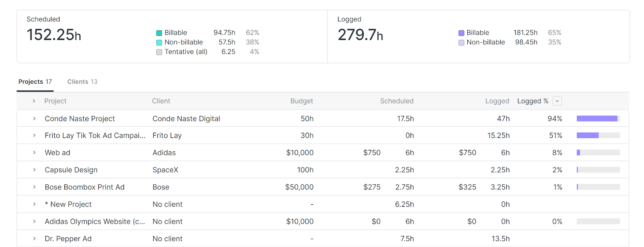Click the Tentative (all) legend swatch
The width and height of the screenshot is (644, 247).
(159, 52)
